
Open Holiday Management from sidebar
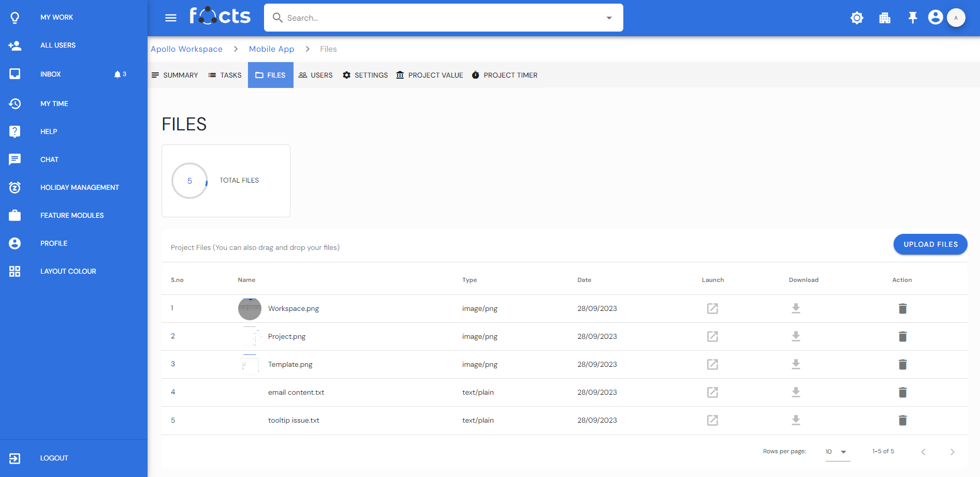[79, 187]
